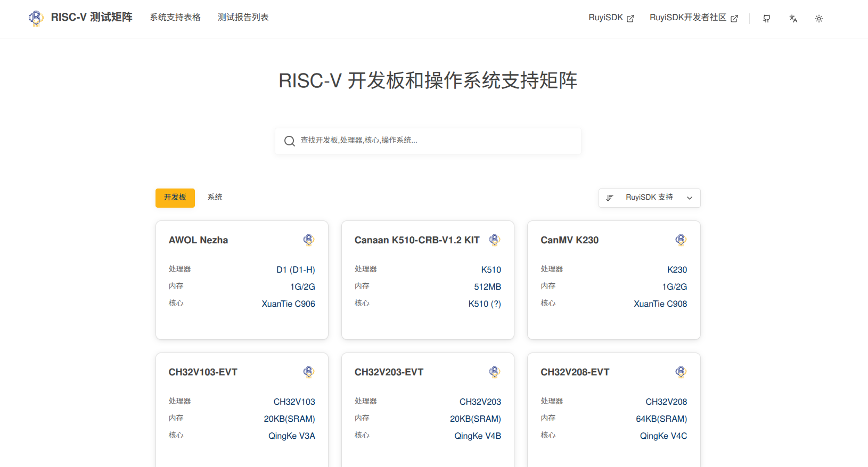
Task: Click the 64KB(SRAM) memory value
Action: coord(661,419)
